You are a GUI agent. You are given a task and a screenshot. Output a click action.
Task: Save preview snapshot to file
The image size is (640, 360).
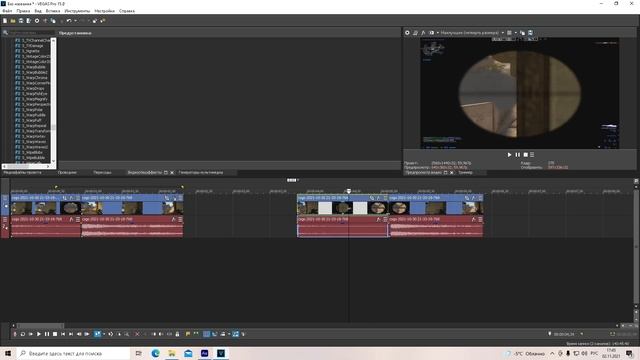530,33
